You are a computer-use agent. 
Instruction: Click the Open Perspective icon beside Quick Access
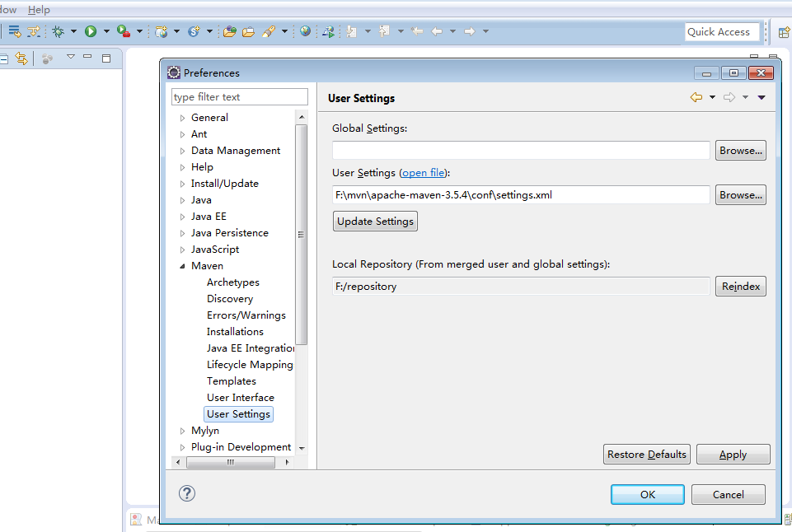[x=783, y=32]
